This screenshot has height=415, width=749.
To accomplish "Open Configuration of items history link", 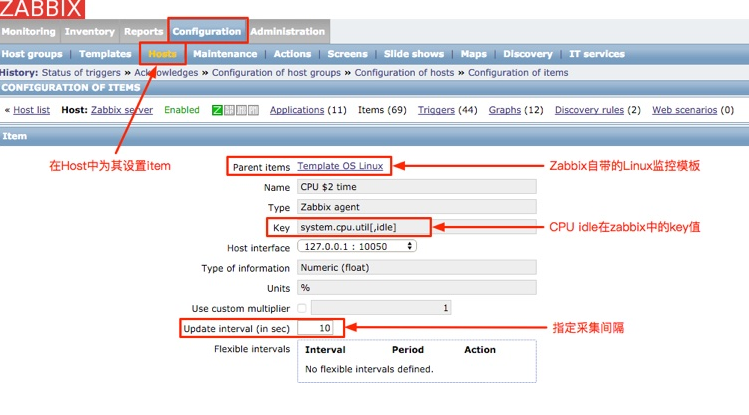I will 518,73.
